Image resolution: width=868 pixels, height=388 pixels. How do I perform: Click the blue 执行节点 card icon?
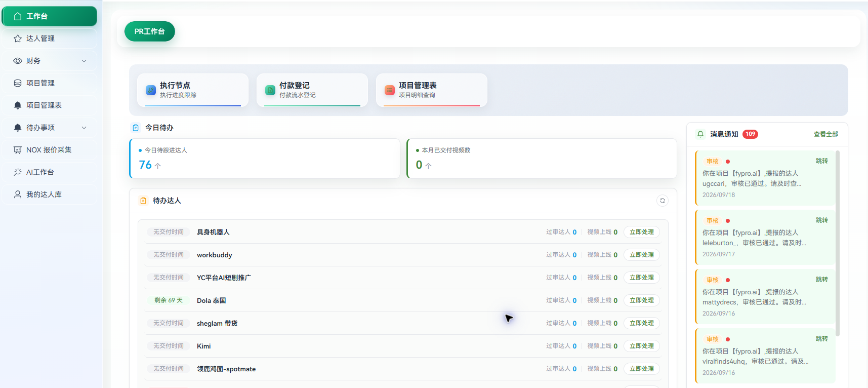coord(151,90)
